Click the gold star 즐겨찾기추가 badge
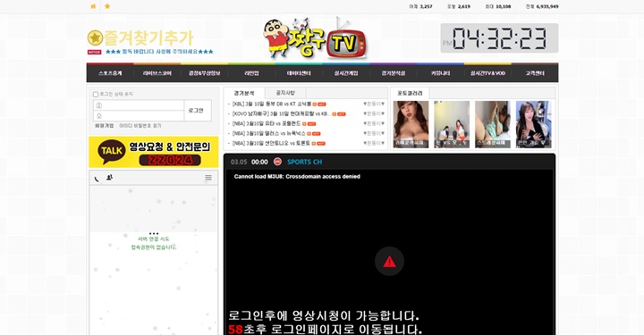 pos(95,38)
